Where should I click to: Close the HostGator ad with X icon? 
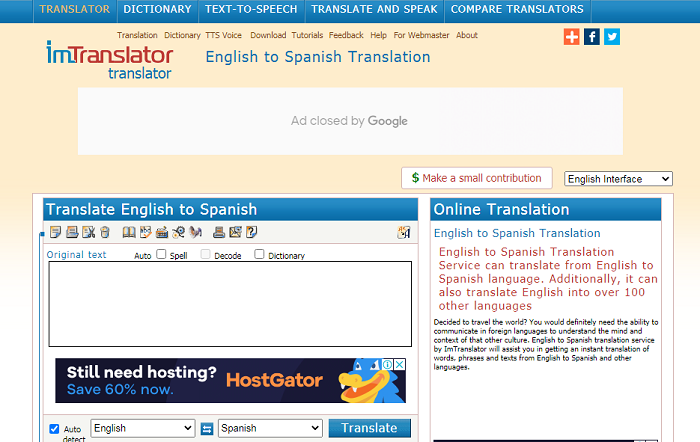tap(400, 364)
